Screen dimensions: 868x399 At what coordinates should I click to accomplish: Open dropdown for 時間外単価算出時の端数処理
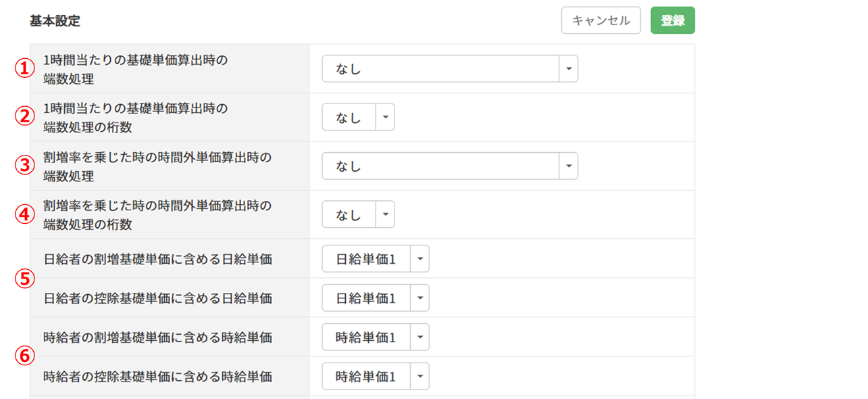point(568,166)
